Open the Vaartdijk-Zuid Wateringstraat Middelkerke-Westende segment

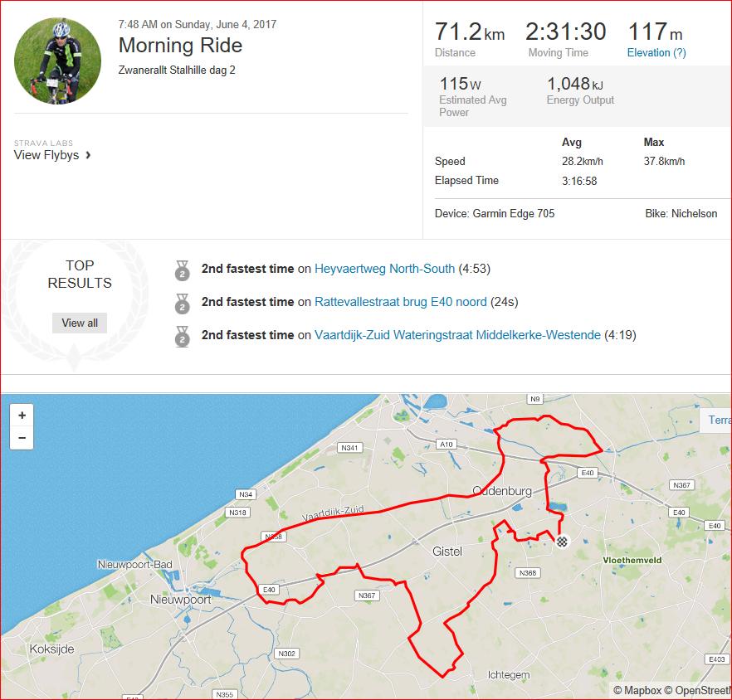click(457, 335)
